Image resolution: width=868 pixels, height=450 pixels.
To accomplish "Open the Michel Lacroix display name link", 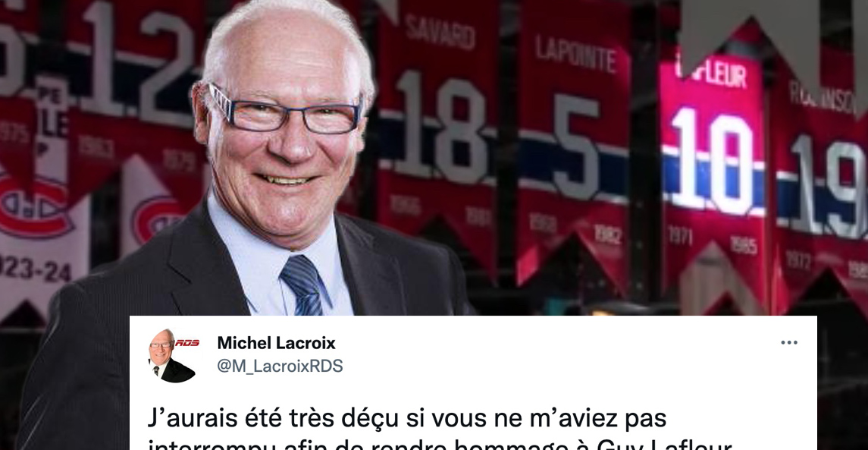I will pos(276,343).
